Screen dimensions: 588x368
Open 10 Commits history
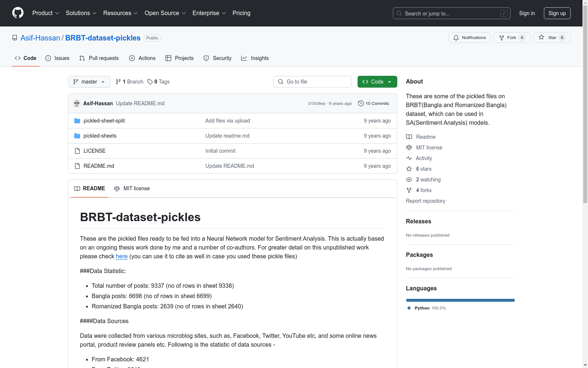373,103
